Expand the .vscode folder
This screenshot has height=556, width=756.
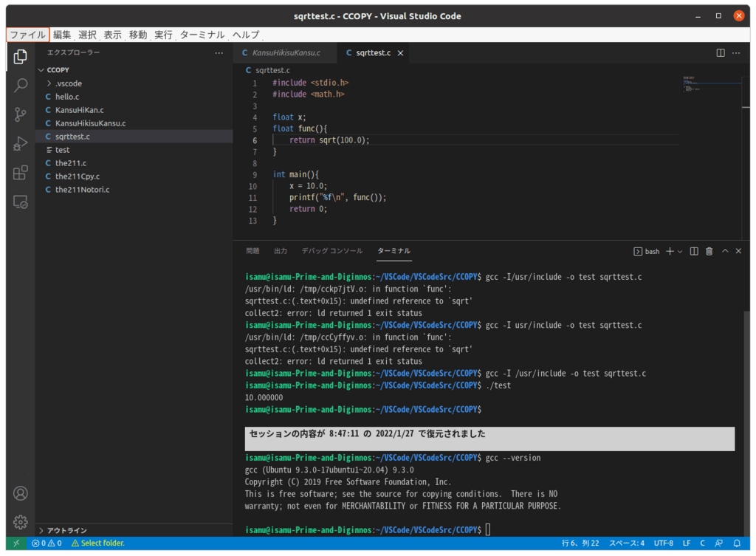point(134,83)
